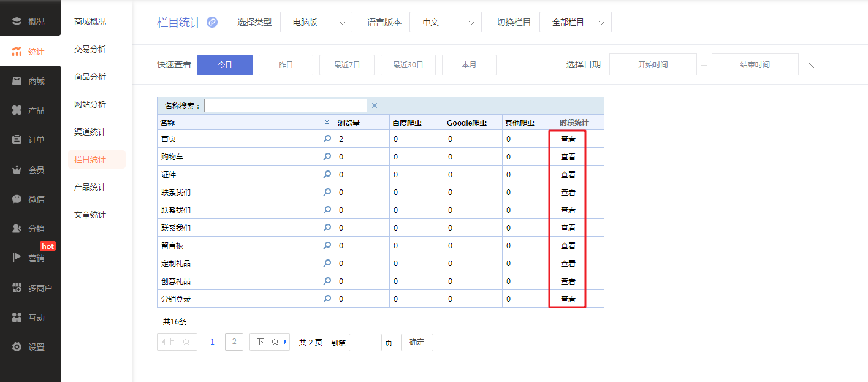Select 交易分析 in the submenu
Viewport: 868px width, 382px height.
coord(90,49)
